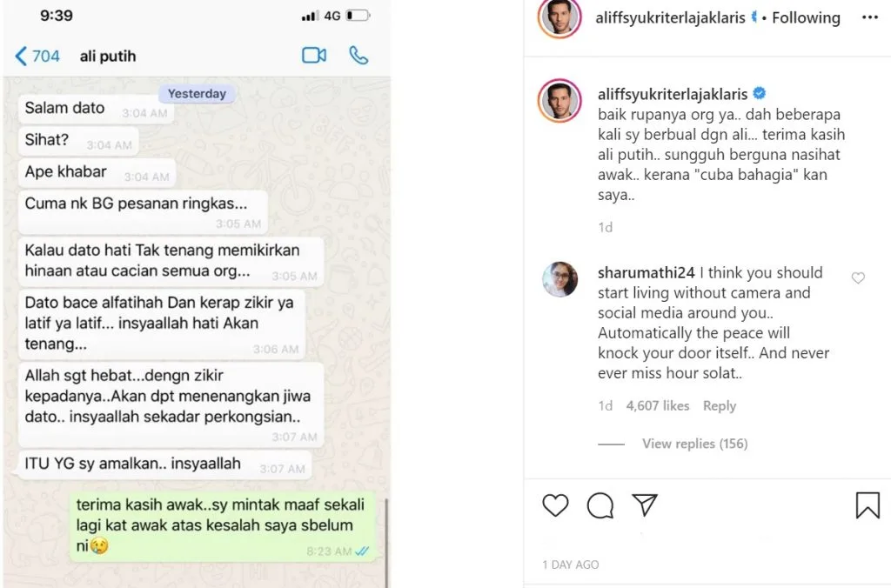Tap the voice call phone icon
Screen dimensions: 891x588
[358, 55]
